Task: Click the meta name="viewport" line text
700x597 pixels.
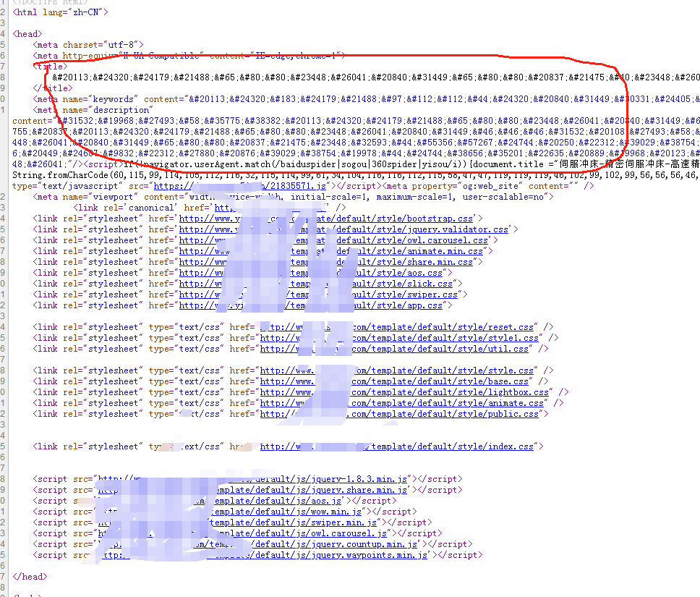Action: point(293,197)
